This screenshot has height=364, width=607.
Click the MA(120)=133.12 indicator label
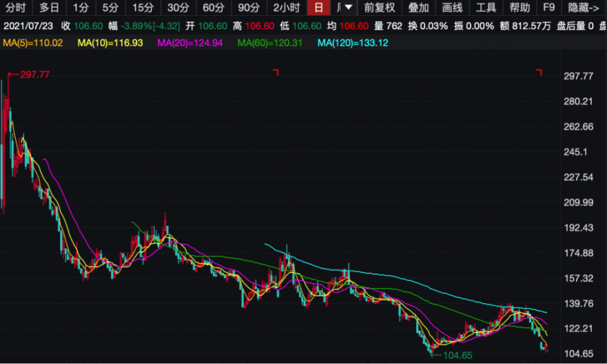click(353, 43)
